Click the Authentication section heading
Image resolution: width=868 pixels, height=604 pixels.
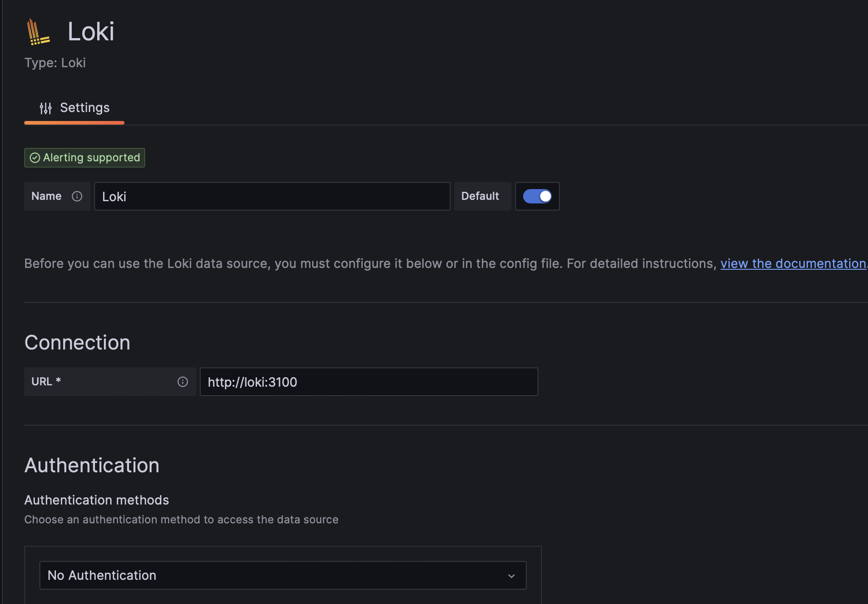click(x=92, y=466)
